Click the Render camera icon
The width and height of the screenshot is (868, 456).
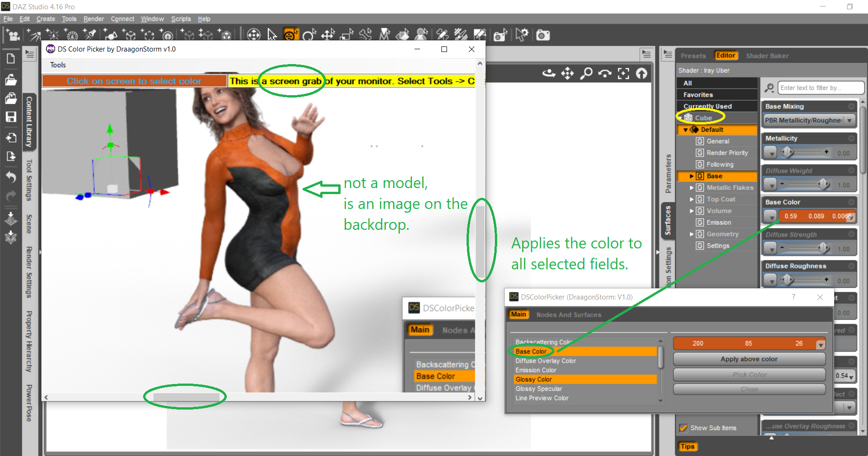point(543,35)
